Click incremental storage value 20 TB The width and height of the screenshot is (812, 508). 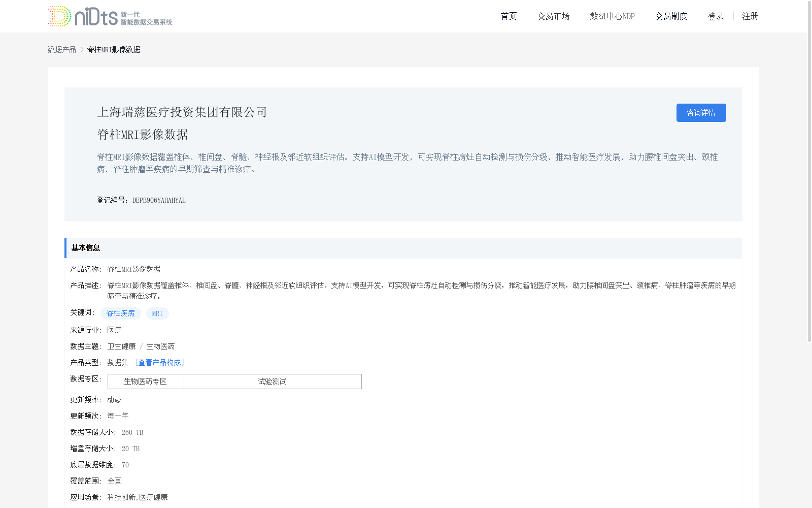point(130,449)
